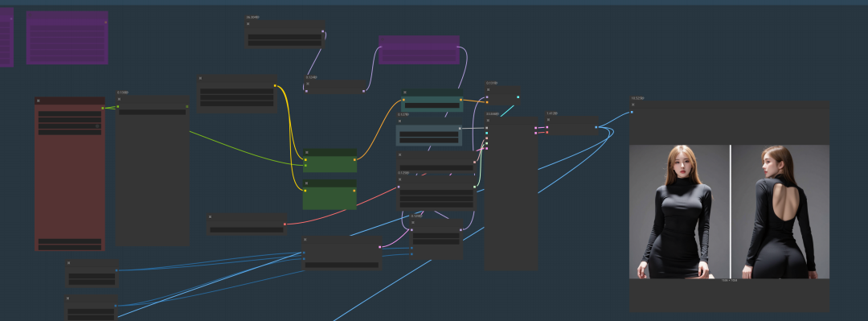Select the front-view woman preview image

point(680,212)
